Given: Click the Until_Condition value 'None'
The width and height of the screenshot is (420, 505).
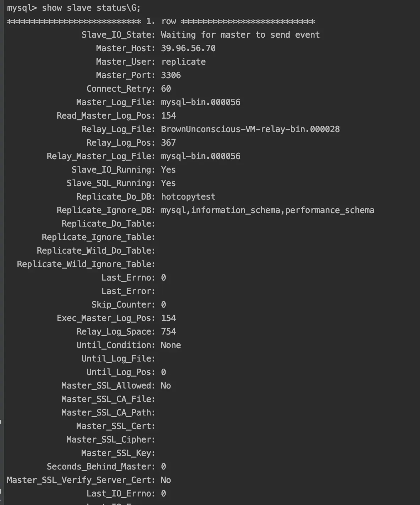Looking at the screenshot, I should pos(171,345).
